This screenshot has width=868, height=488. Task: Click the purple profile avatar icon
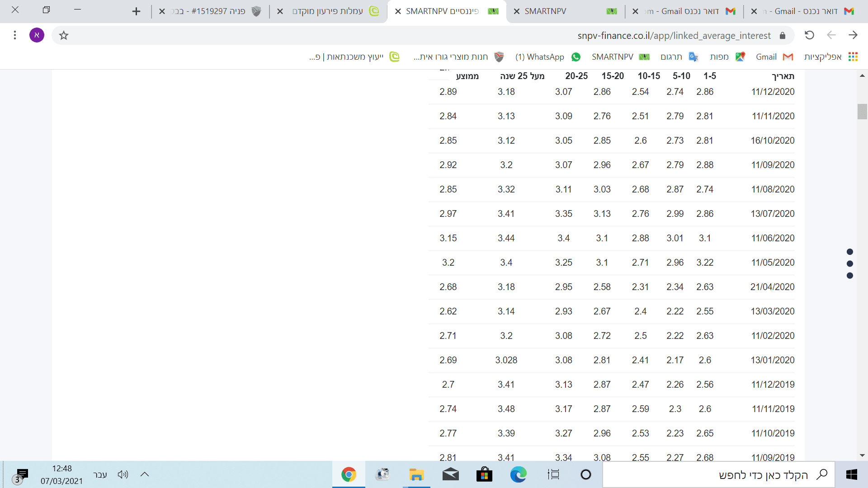pyautogui.click(x=37, y=35)
